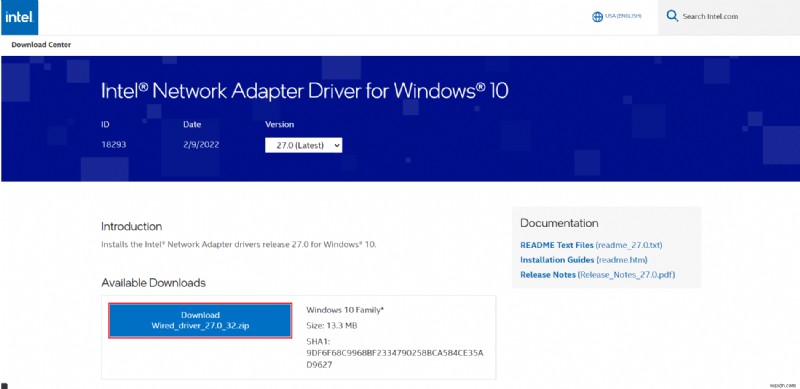
Task: Open Release Notes PDF link
Action: [x=597, y=275]
